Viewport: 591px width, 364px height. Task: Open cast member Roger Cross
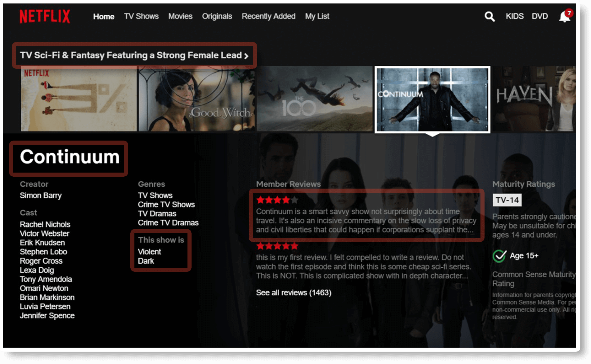(x=41, y=261)
